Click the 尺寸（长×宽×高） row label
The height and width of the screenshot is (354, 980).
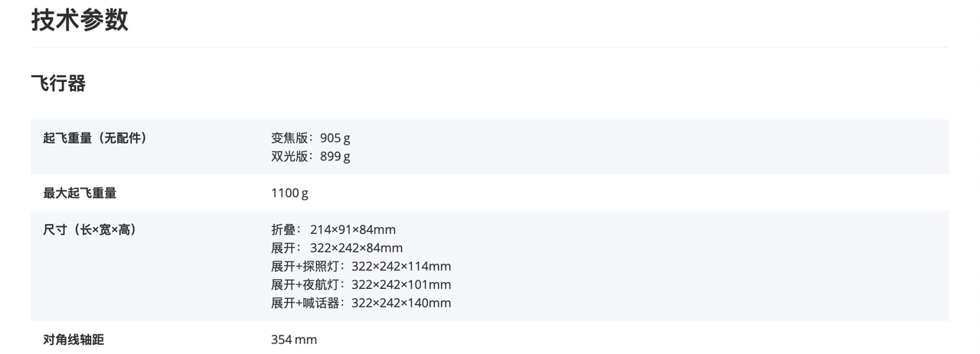pos(90,230)
